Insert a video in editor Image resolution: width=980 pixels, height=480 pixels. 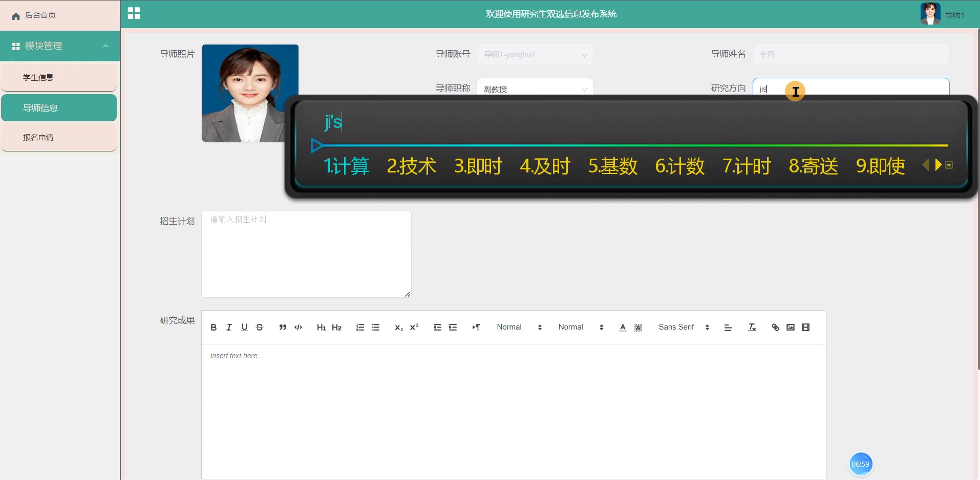coord(805,328)
